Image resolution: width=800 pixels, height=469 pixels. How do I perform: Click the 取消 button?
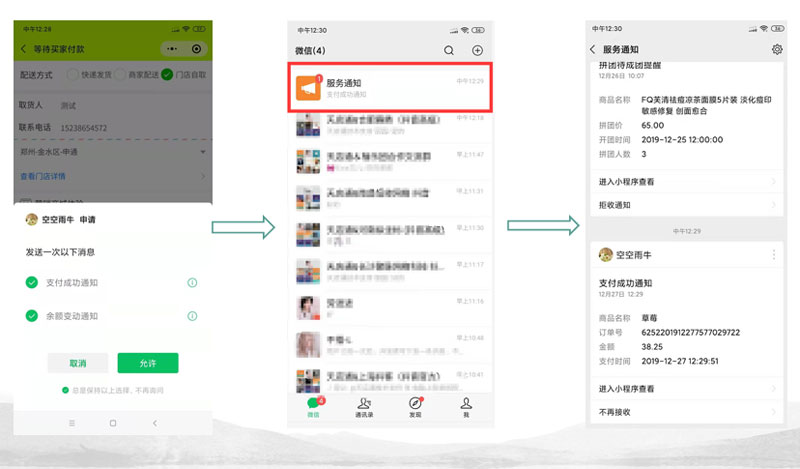coord(78,363)
